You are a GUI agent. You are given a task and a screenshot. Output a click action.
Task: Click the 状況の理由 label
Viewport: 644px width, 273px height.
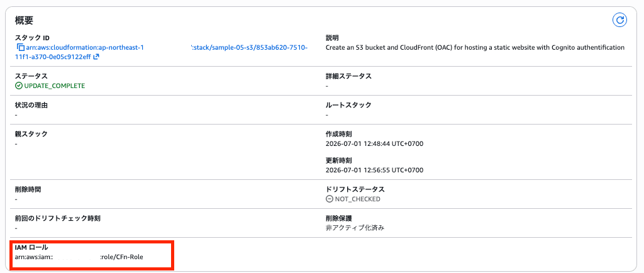point(31,105)
